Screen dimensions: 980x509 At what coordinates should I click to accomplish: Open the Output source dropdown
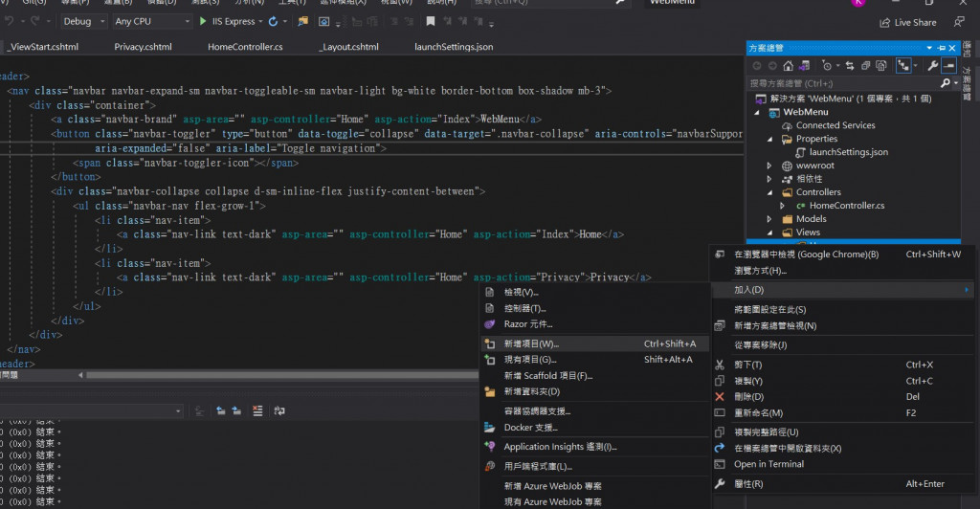point(92,411)
